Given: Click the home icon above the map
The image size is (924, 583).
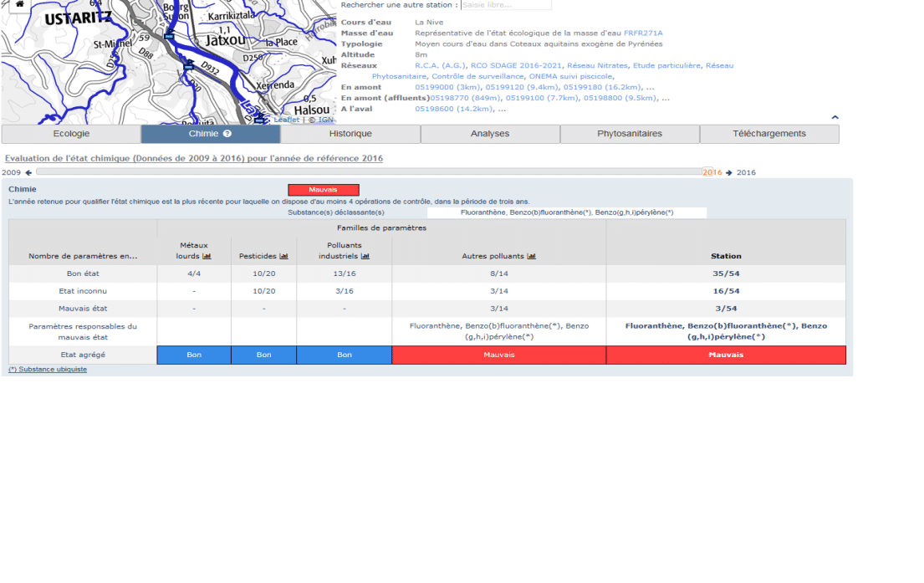Looking at the screenshot, I should pos(18,4).
